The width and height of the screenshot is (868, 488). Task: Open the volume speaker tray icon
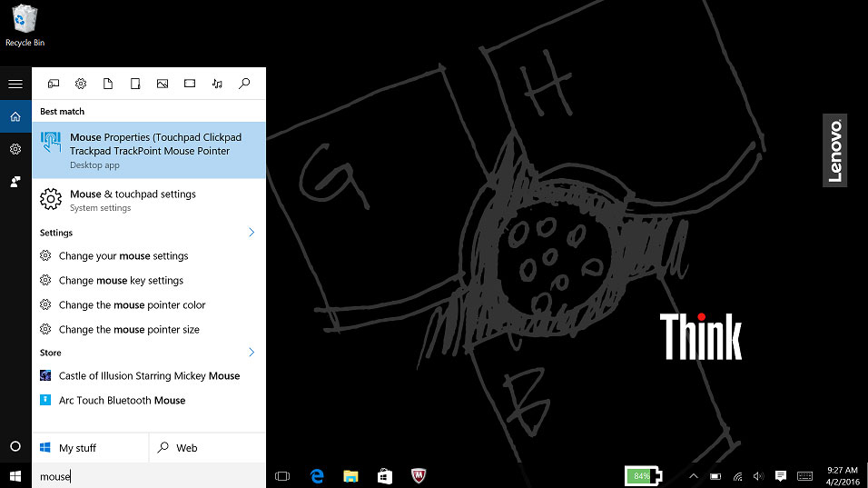click(x=758, y=476)
